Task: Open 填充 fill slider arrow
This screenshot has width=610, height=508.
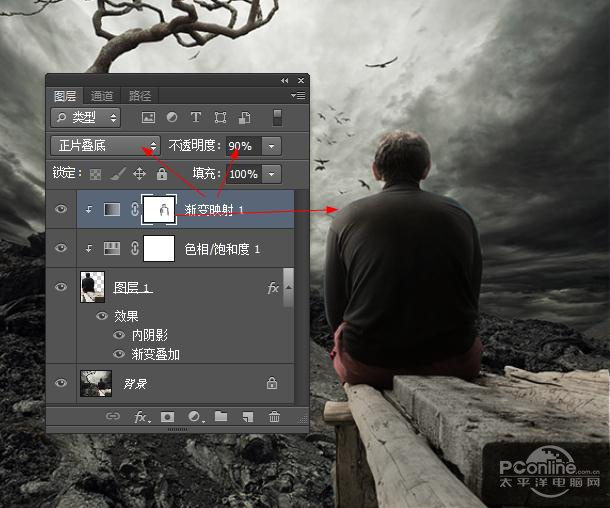Action: 272,174
